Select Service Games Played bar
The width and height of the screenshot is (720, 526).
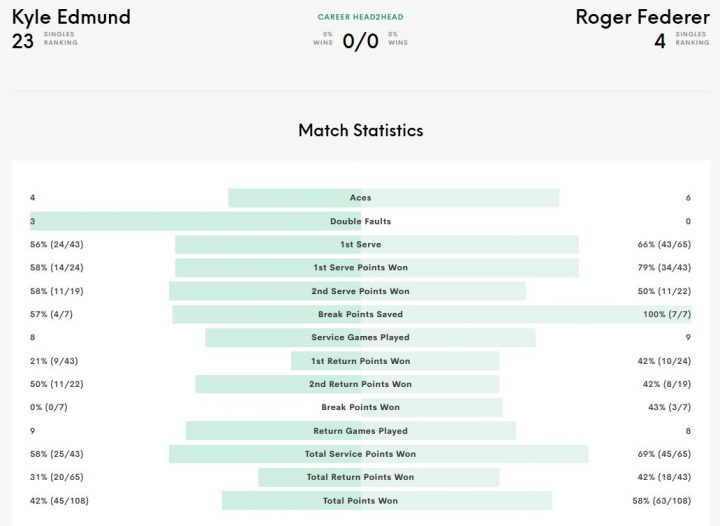click(370, 337)
